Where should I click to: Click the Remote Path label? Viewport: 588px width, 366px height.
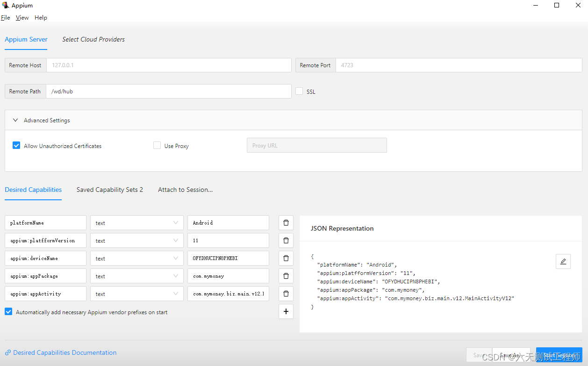pyautogui.click(x=25, y=91)
